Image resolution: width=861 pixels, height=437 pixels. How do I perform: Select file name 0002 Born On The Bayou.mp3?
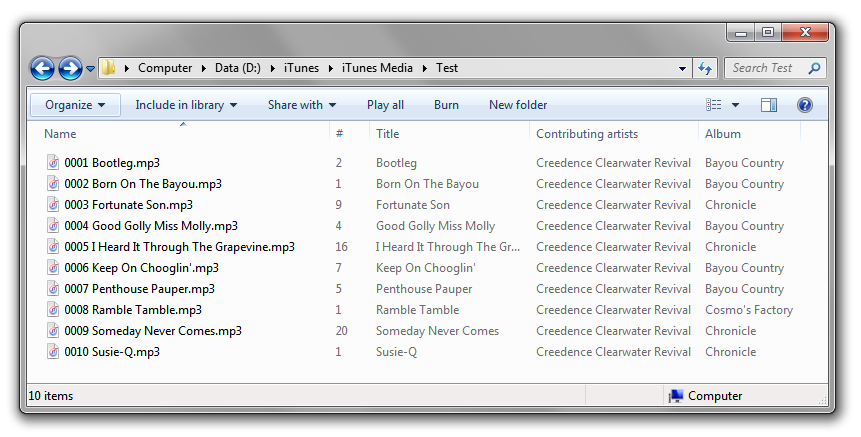point(143,184)
